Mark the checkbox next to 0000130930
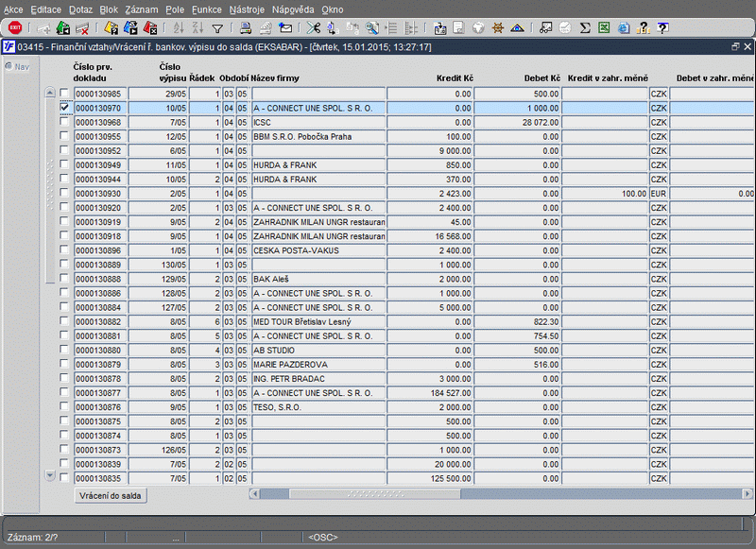Screen dimensions: 756x549 click(64, 193)
